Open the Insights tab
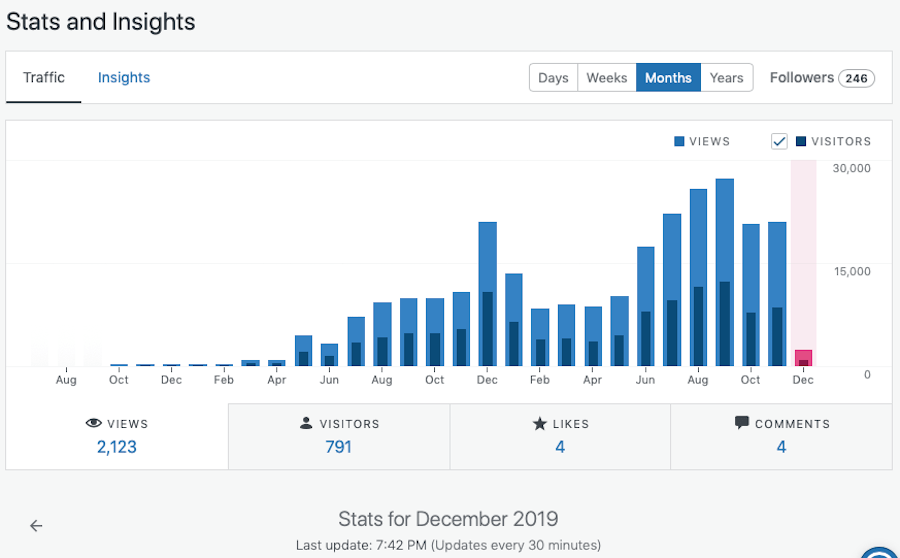 coord(124,78)
